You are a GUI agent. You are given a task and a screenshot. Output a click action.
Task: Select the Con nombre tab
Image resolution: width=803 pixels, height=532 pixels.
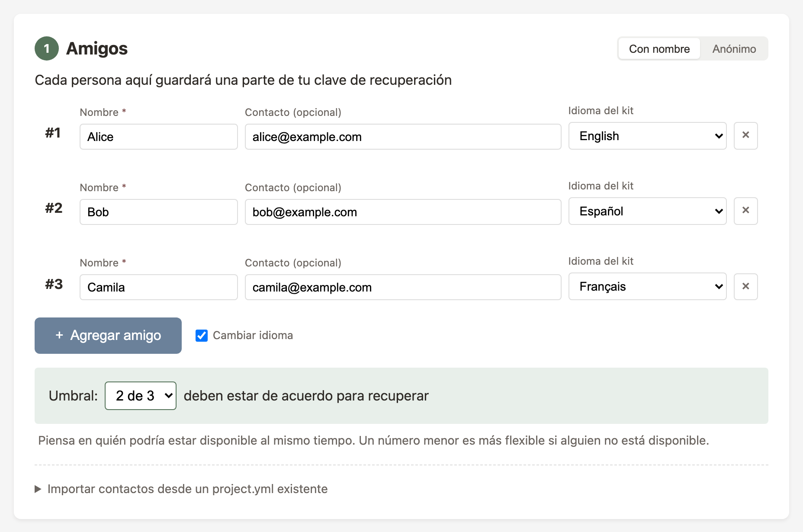point(659,48)
